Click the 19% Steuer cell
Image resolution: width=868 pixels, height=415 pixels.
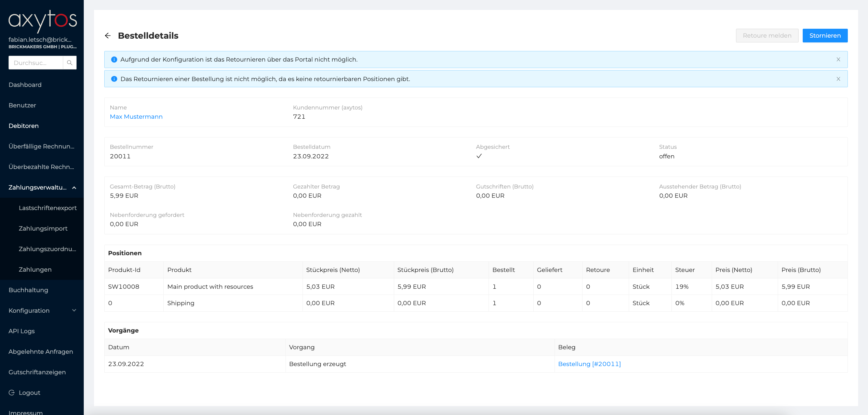[x=692, y=287]
